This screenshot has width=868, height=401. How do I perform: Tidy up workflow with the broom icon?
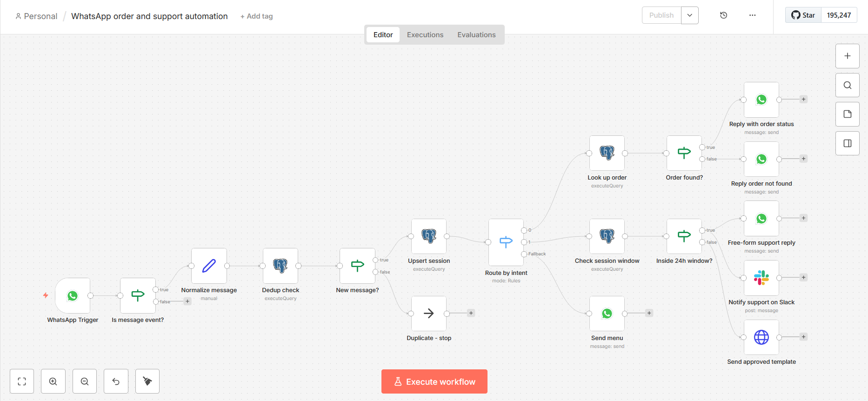click(x=147, y=381)
